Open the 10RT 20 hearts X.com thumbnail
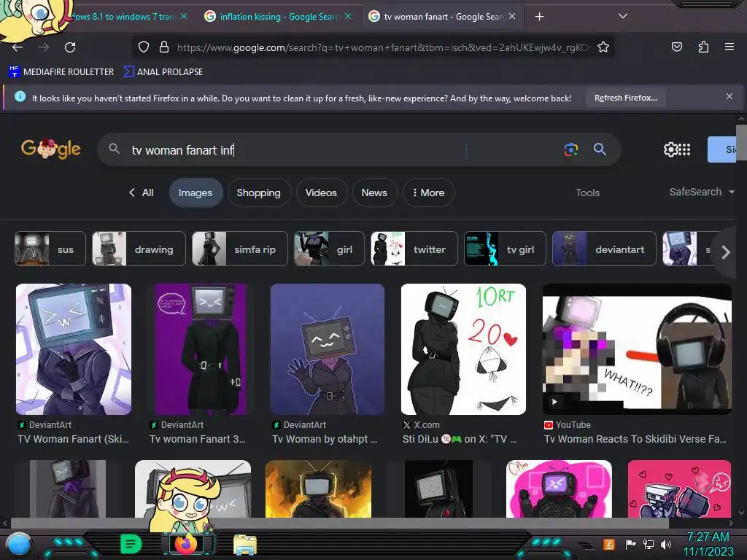 463,349
